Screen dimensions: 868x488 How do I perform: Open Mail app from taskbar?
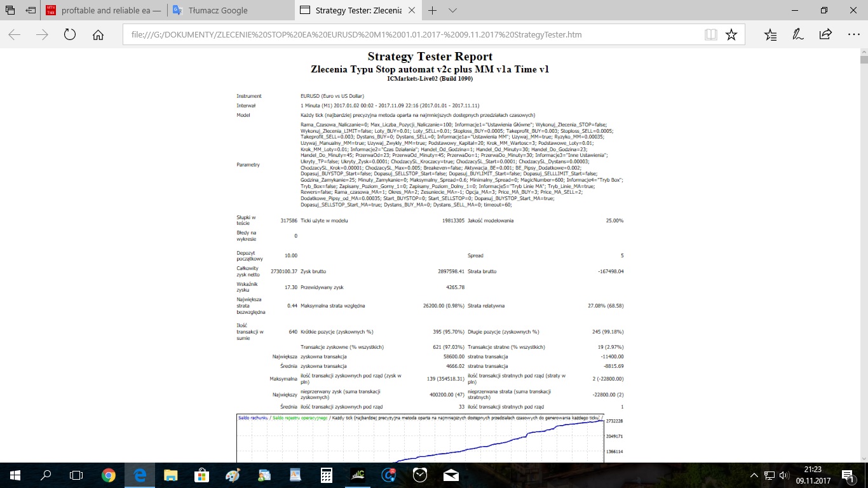451,475
